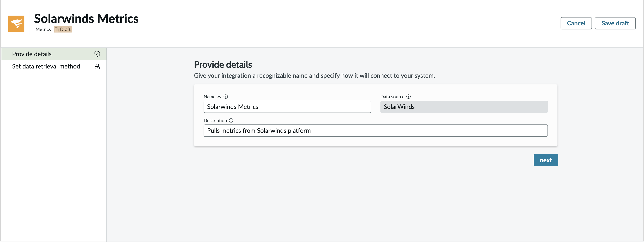The height and width of the screenshot is (242, 644).
Task: Save the integration as draft
Action: click(615, 23)
